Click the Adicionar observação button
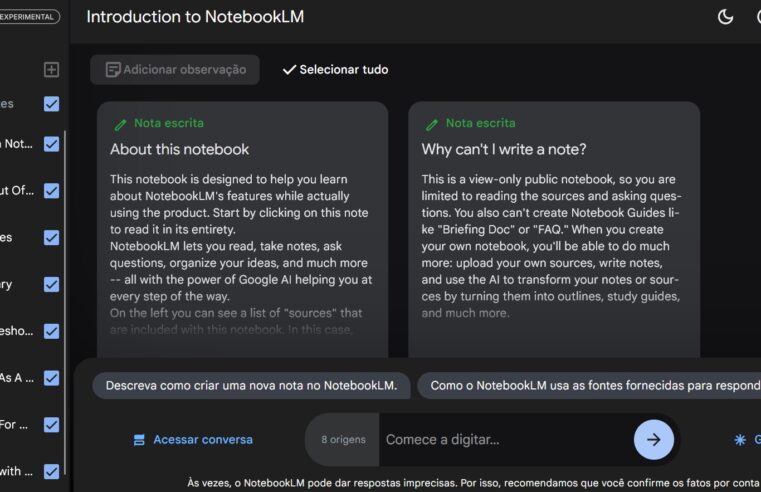The height and width of the screenshot is (492, 761). coord(175,69)
